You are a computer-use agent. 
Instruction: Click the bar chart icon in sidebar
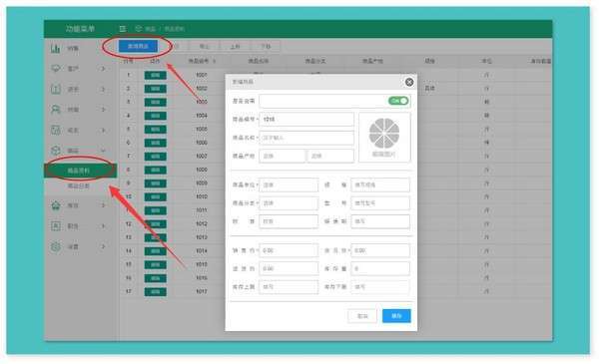tap(55, 48)
